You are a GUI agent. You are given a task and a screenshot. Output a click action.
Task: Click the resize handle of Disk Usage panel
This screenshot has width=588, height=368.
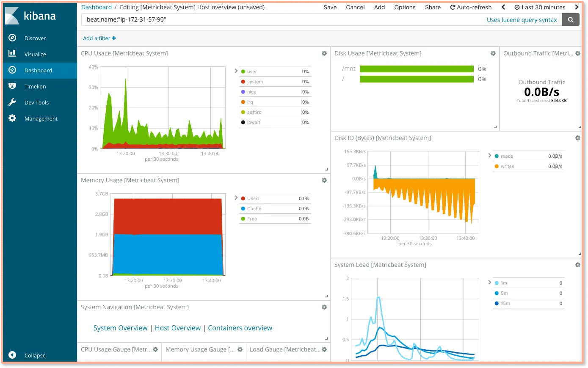[495, 127]
